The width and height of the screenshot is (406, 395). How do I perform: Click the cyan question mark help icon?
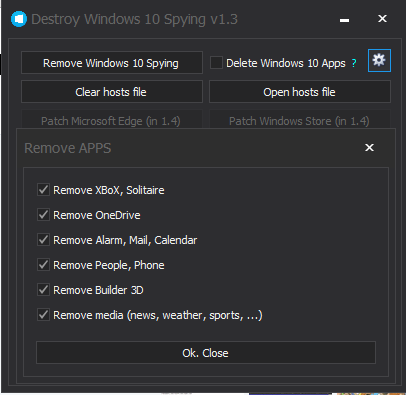pyautogui.click(x=354, y=63)
